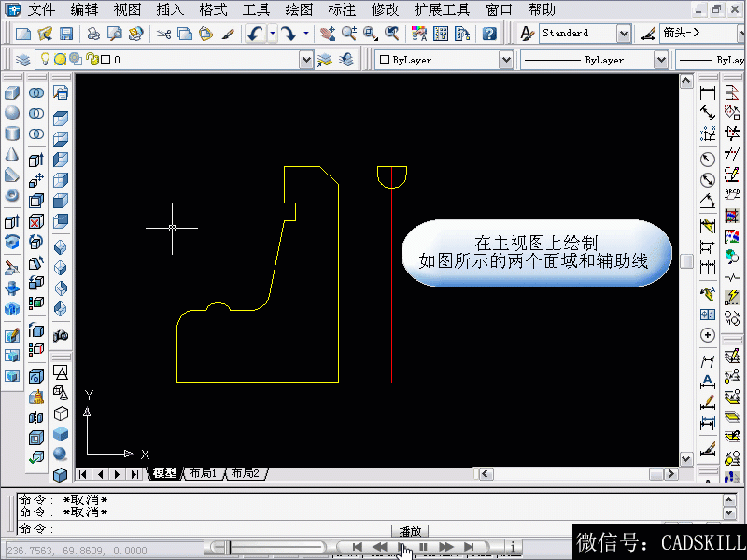Click the Print icon in the toolbar
The height and width of the screenshot is (560, 747).
[93, 34]
